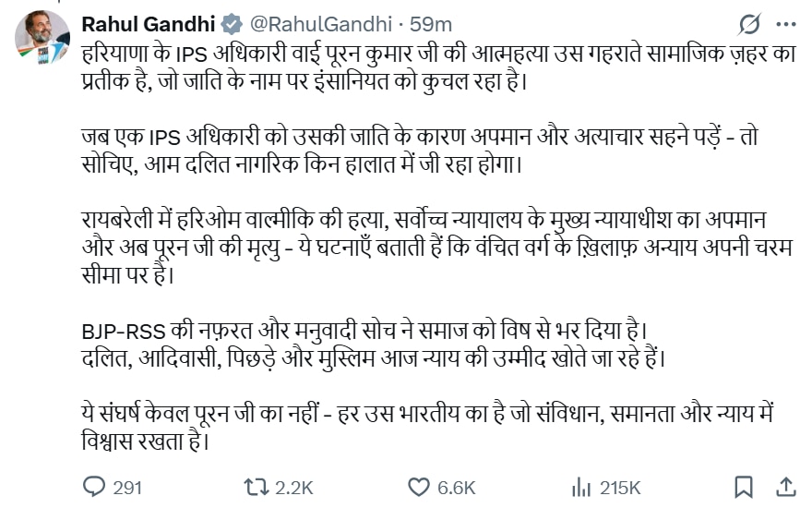Click the 2.2K reposts count
This screenshot has height=508, width=812.
[x=295, y=487]
